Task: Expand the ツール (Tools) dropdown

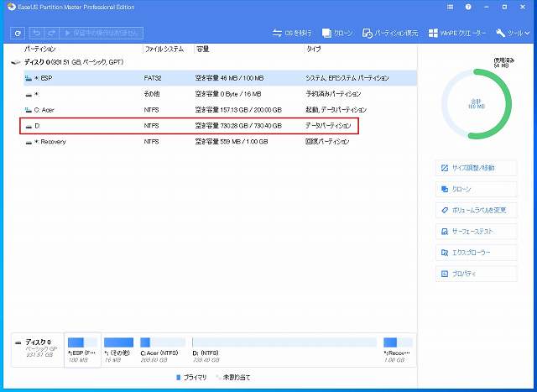Action: click(x=513, y=33)
